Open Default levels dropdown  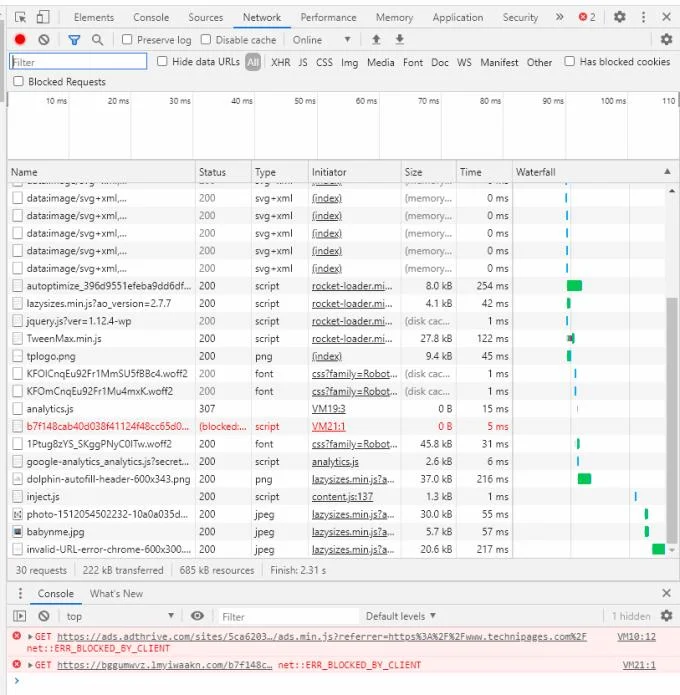(x=400, y=616)
